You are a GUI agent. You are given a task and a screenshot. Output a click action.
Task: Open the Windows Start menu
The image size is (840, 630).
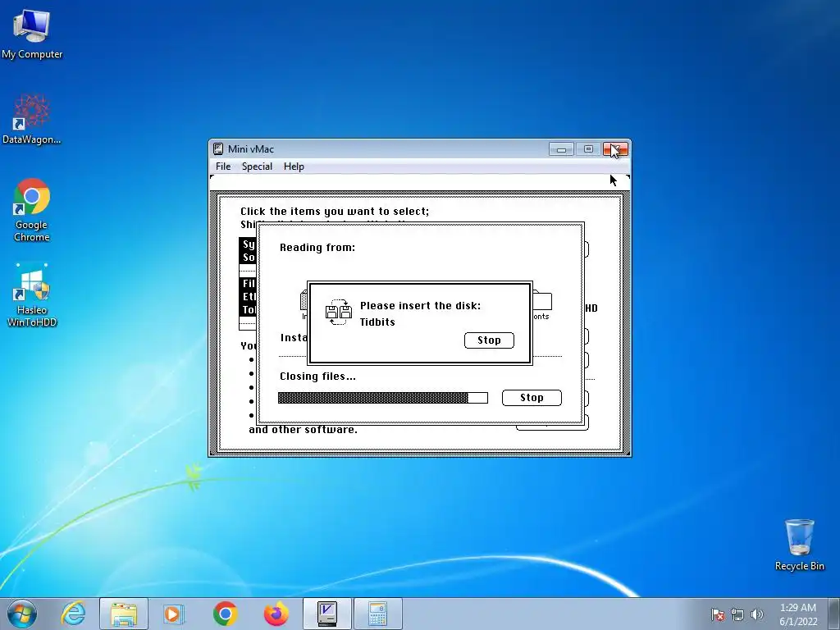21,614
